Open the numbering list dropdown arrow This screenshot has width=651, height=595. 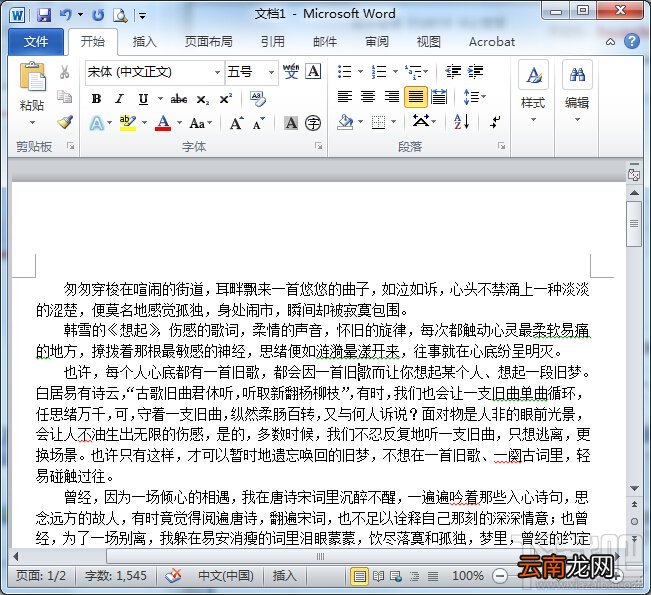tap(395, 71)
